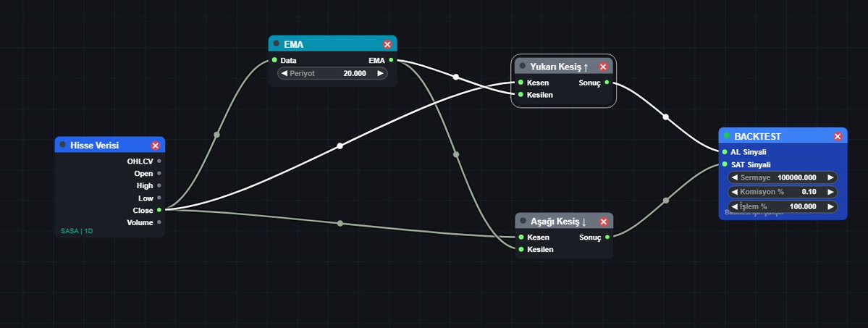Decrease Periyot with the left arrow
Screen dimensions: 868x328
pos(285,73)
